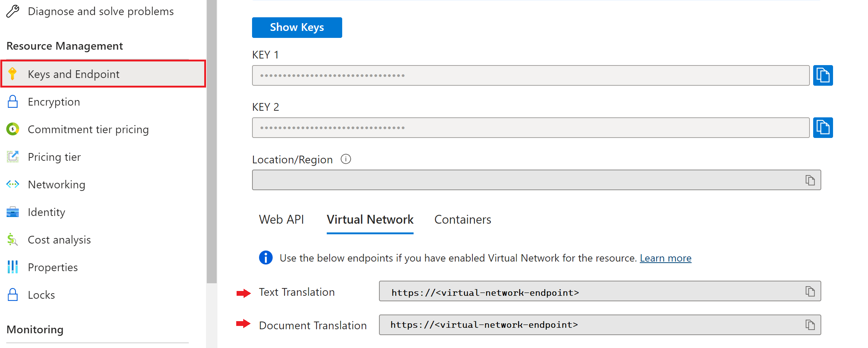Open Identity via the briefcase icon
Image resolution: width=868 pixels, height=348 pixels.
[x=13, y=212]
